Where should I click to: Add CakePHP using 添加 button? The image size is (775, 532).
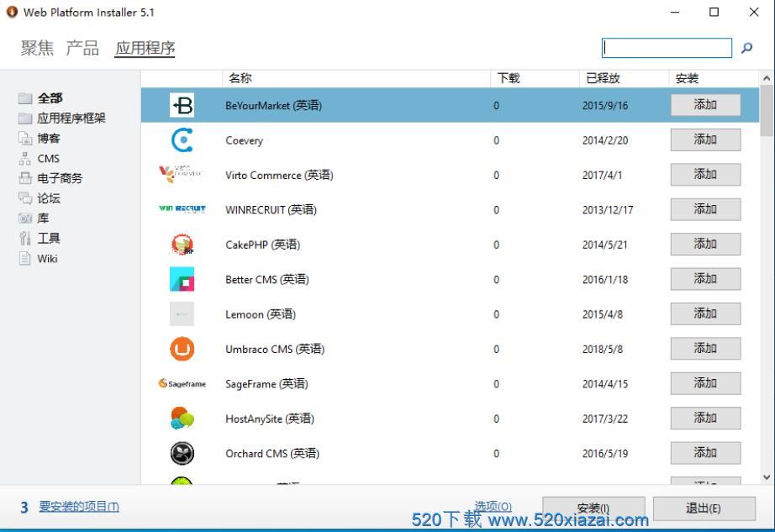(x=705, y=244)
